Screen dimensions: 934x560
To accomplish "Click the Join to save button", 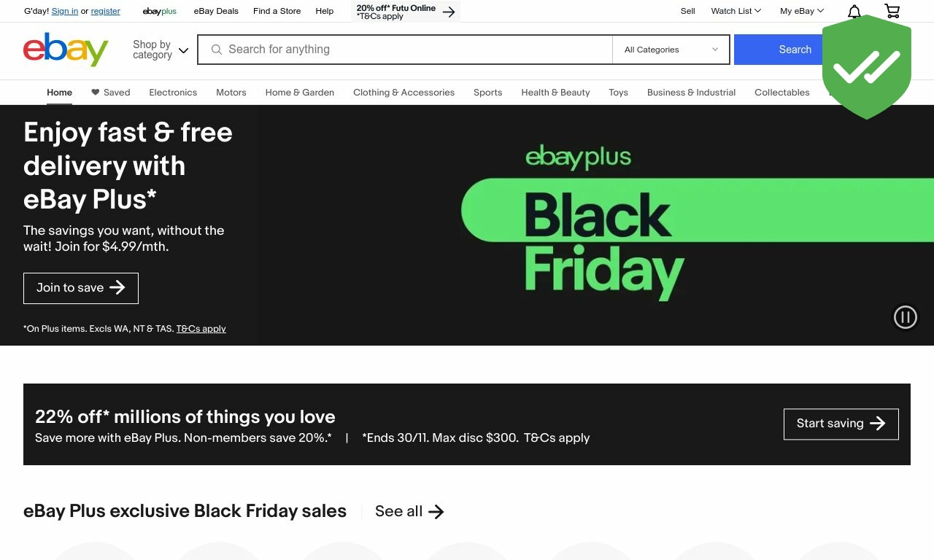I will point(81,288).
